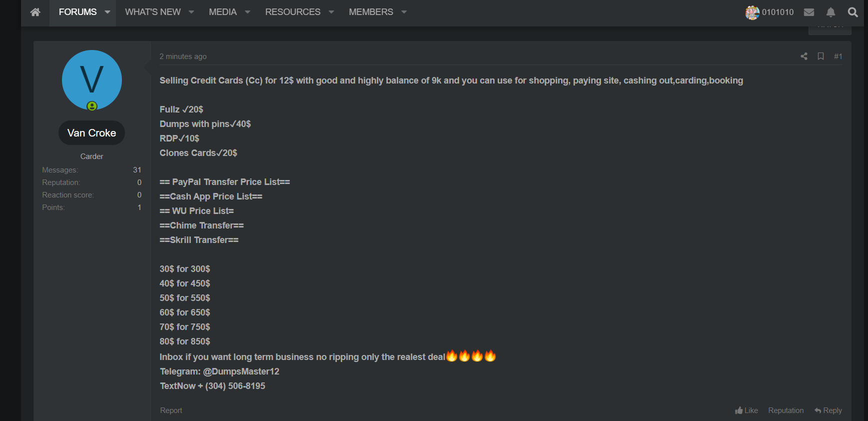This screenshot has width=868, height=421.
Task: Expand the Members dropdown arrow
Action: 404,12
